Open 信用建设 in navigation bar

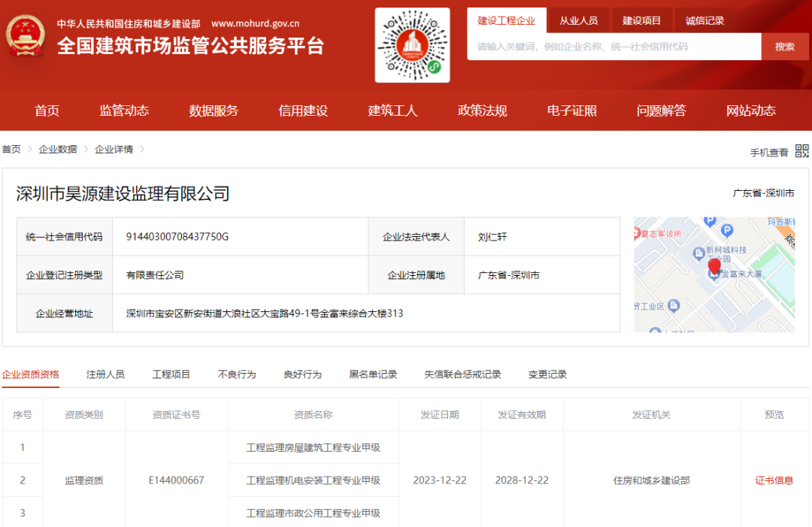(302, 110)
